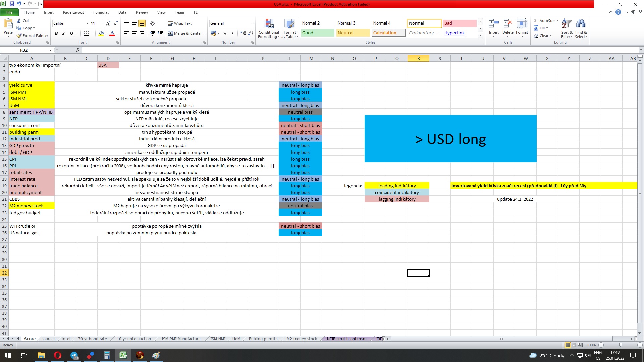Viewport: 644px width, 362px height.
Task: Click the zoom slider in status bar
Action: [620, 345]
